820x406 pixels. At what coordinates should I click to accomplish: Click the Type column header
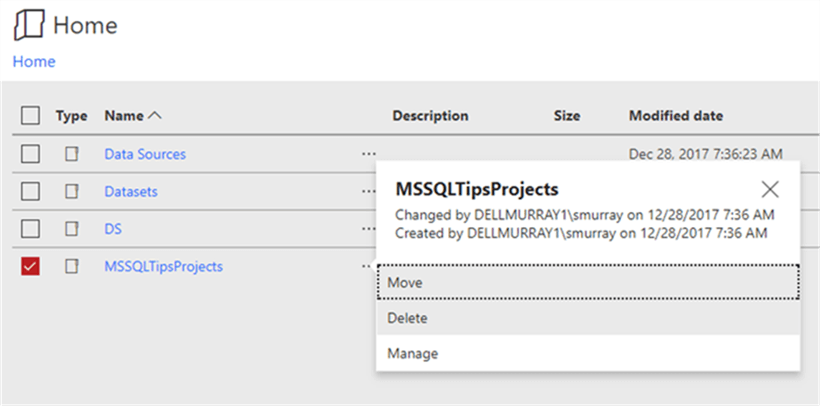click(72, 116)
